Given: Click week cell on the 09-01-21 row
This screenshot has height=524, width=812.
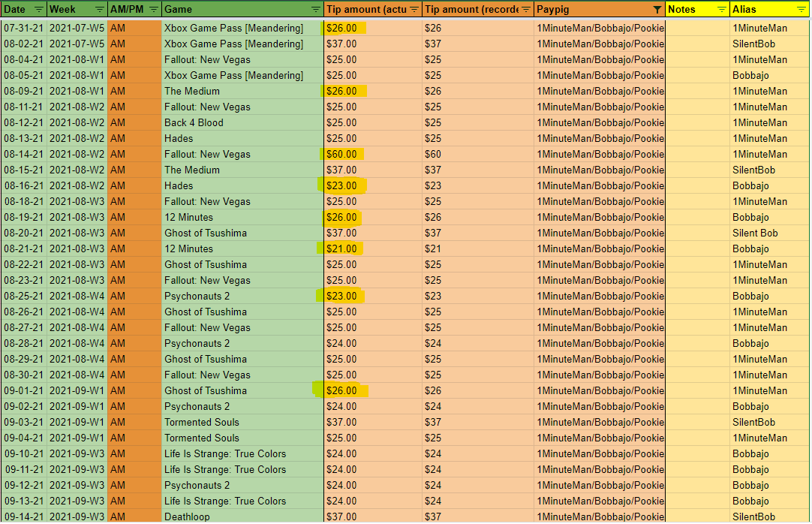Looking at the screenshot, I should (77, 391).
